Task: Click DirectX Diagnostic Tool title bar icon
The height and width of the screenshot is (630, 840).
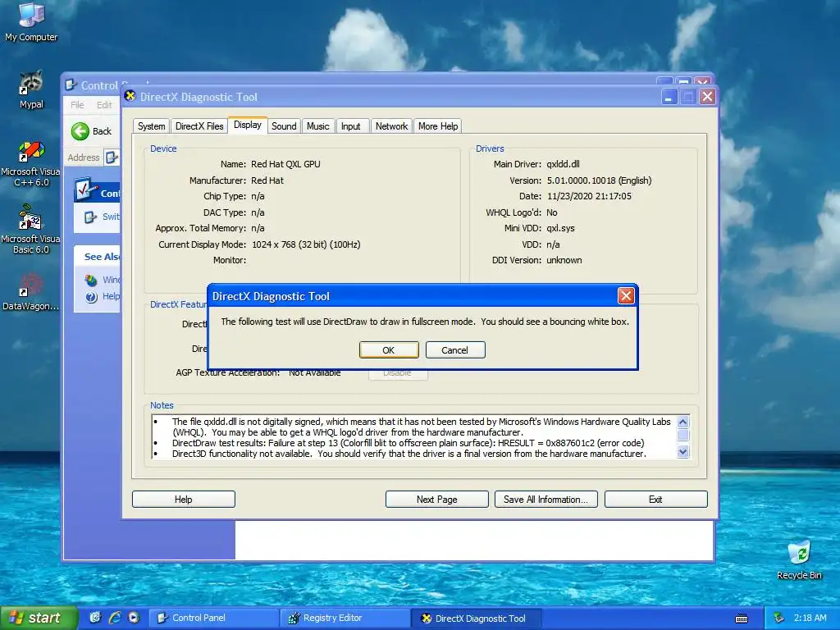Action: point(130,97)
